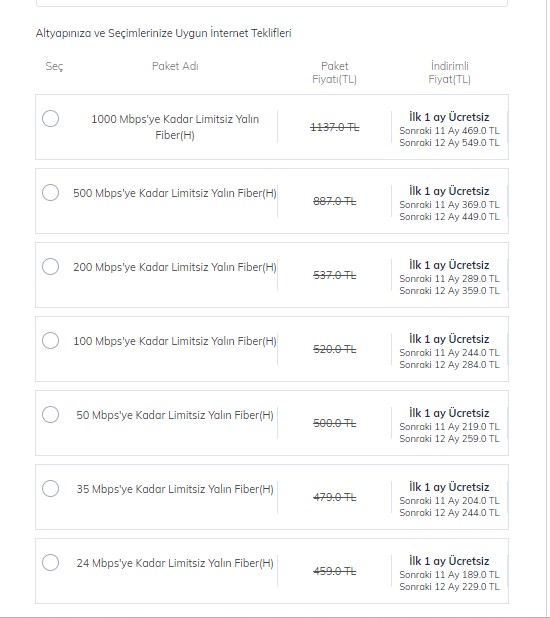
Task: Click the 24 Mbps'ye Kadar Limitsiz package name
Action: 175,563
